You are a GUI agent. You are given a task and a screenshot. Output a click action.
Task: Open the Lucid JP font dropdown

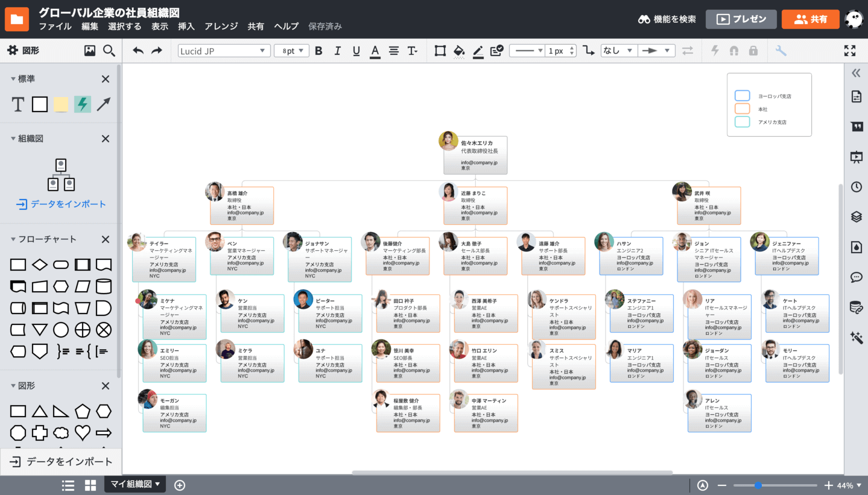click(x=224, y=51)
